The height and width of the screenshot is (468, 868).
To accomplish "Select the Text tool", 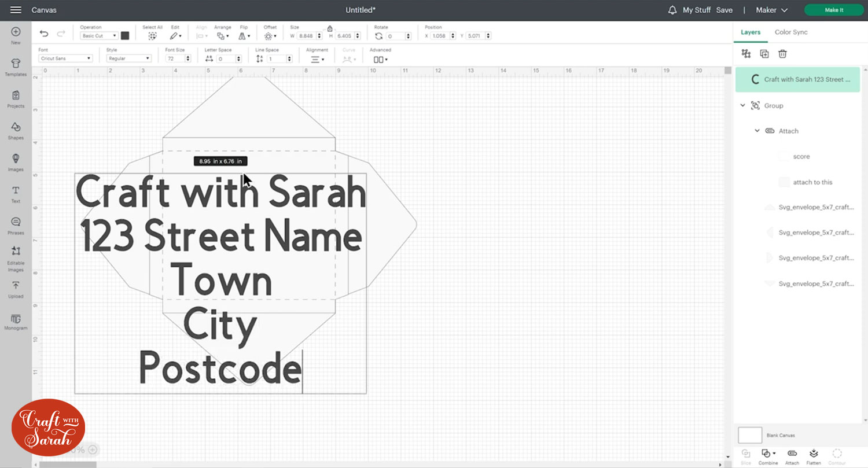I will (16, 193).
